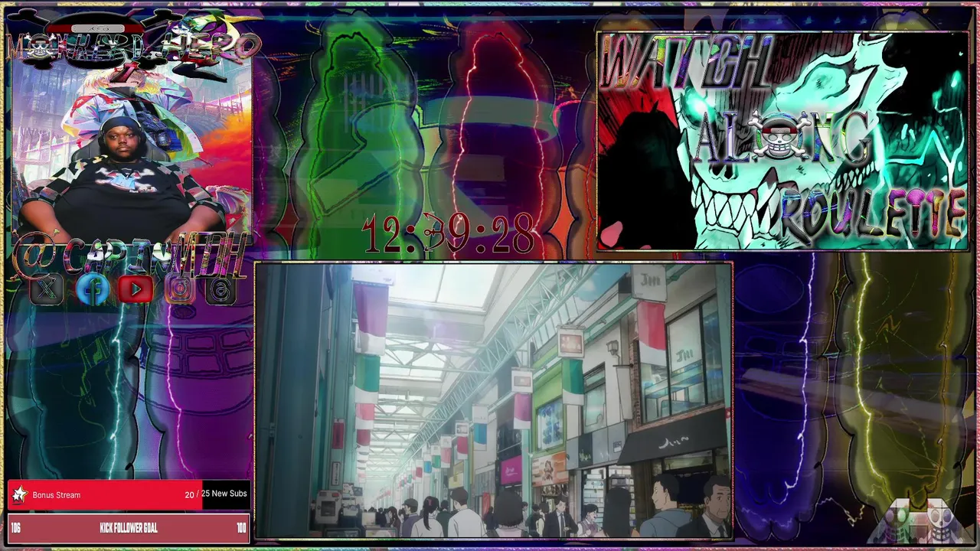Click the Instagram social icon

pyautogui.click(x=180, y=289)
